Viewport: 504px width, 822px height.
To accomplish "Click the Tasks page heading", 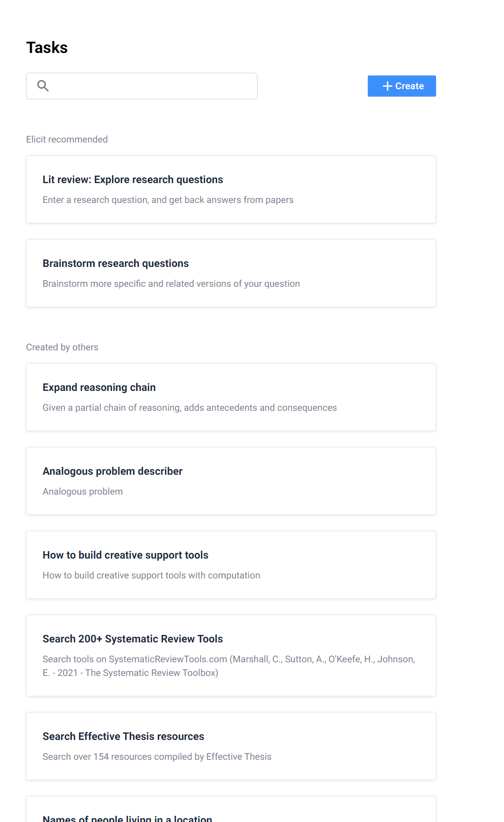I will 47,48.
